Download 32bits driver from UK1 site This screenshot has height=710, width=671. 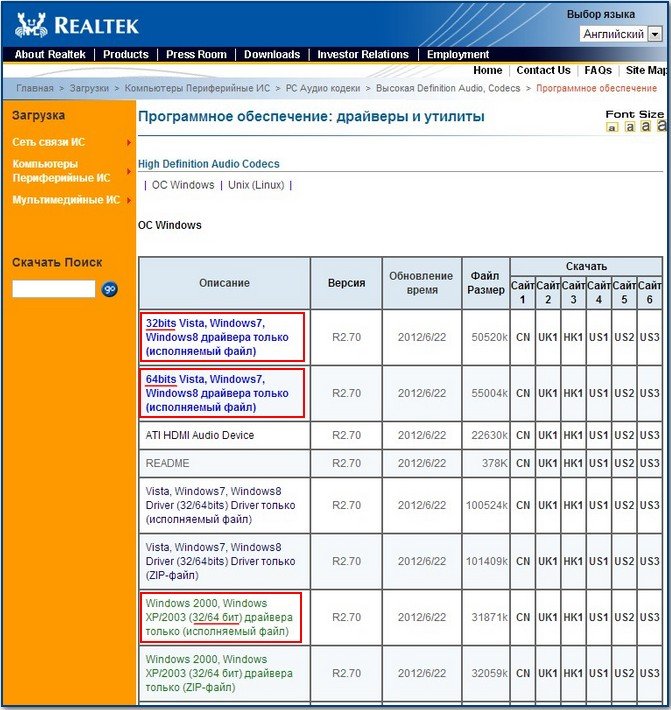click(548, 337)
